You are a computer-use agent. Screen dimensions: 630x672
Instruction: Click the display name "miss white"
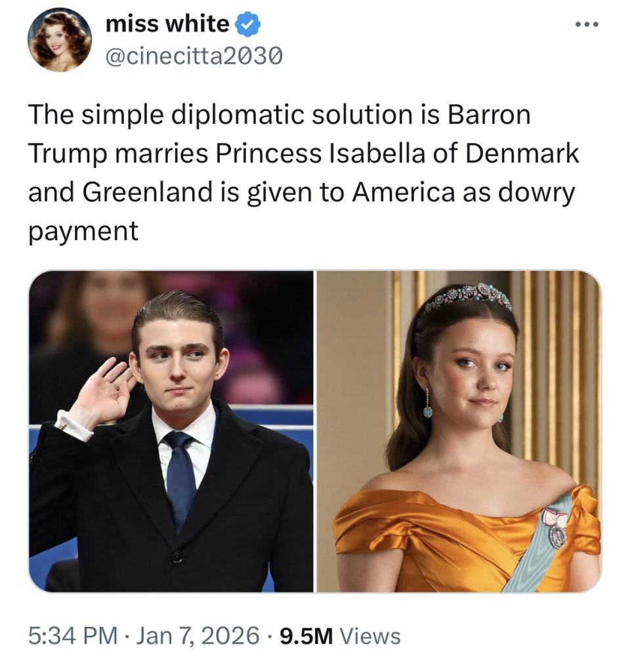167,23
